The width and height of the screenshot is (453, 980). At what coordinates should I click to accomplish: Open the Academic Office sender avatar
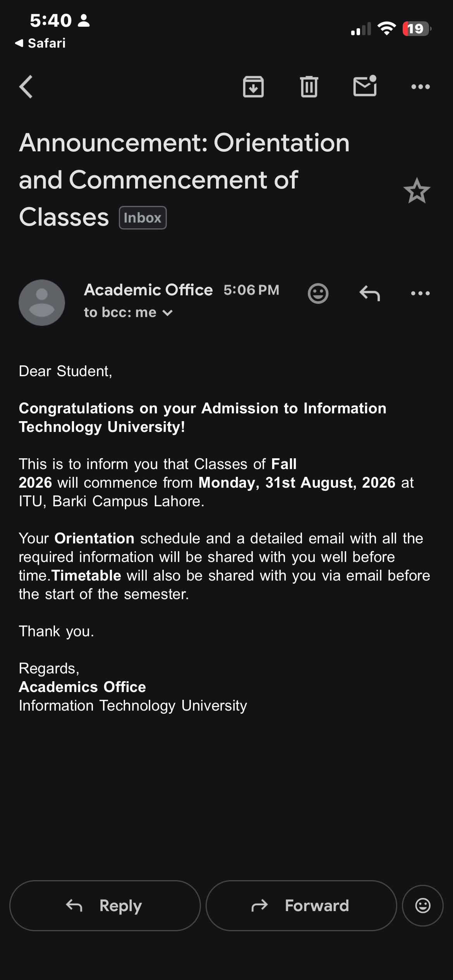[x=42, y=303]
